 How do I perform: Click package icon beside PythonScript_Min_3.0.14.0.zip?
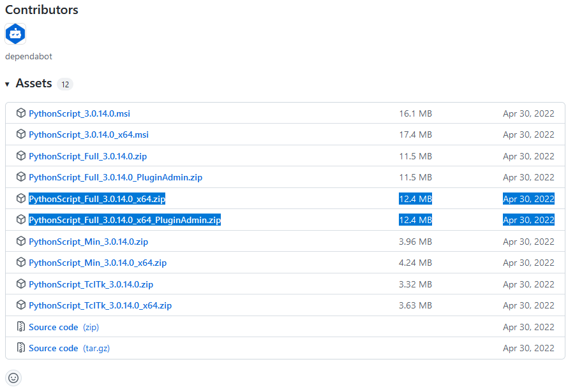(x=21, y=241)
